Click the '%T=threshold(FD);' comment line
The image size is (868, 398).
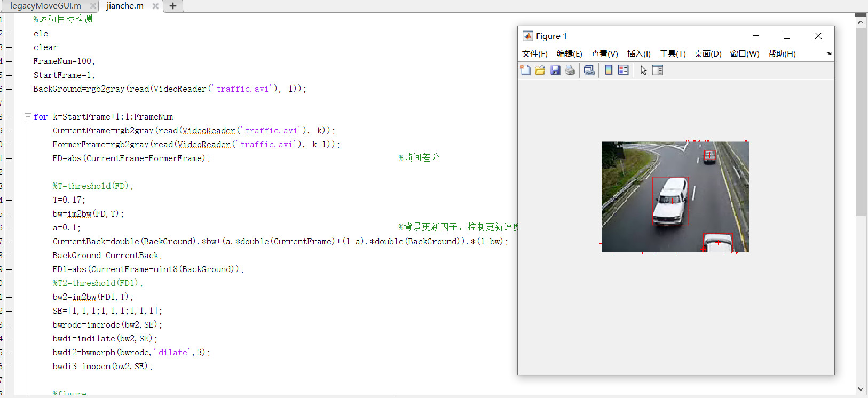[x=93, y=186]
